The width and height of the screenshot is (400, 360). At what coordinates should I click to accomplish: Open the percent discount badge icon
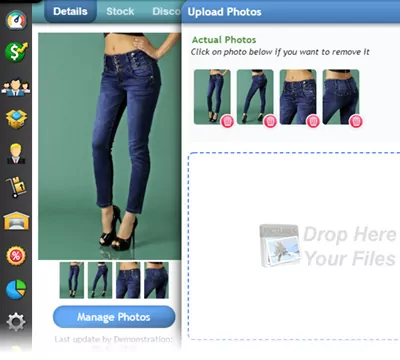pos(16,256)
